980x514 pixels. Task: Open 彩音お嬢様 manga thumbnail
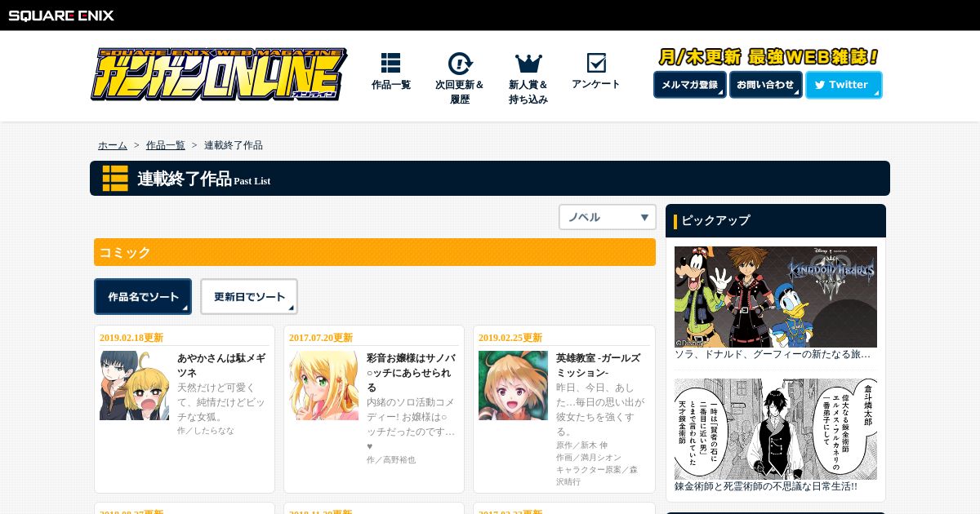pyautogui.click(x=323, y=386)
